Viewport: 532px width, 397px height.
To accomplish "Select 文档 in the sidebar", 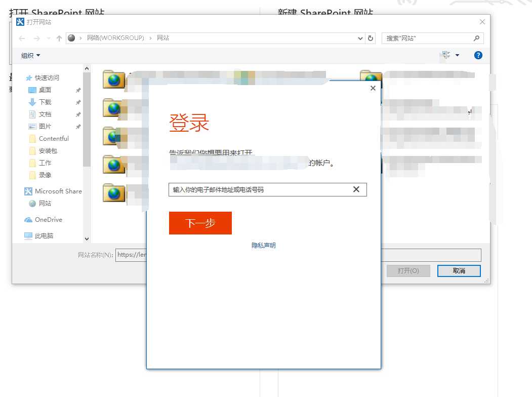I will tap(45, 114).
